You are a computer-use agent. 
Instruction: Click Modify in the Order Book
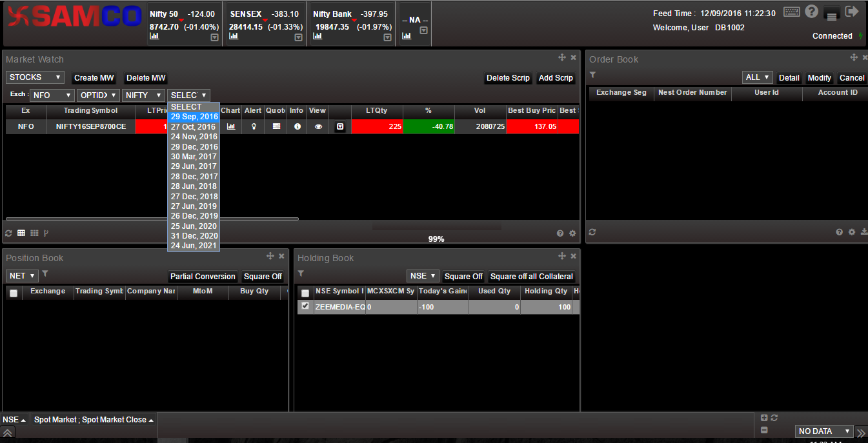coord(820,78)
